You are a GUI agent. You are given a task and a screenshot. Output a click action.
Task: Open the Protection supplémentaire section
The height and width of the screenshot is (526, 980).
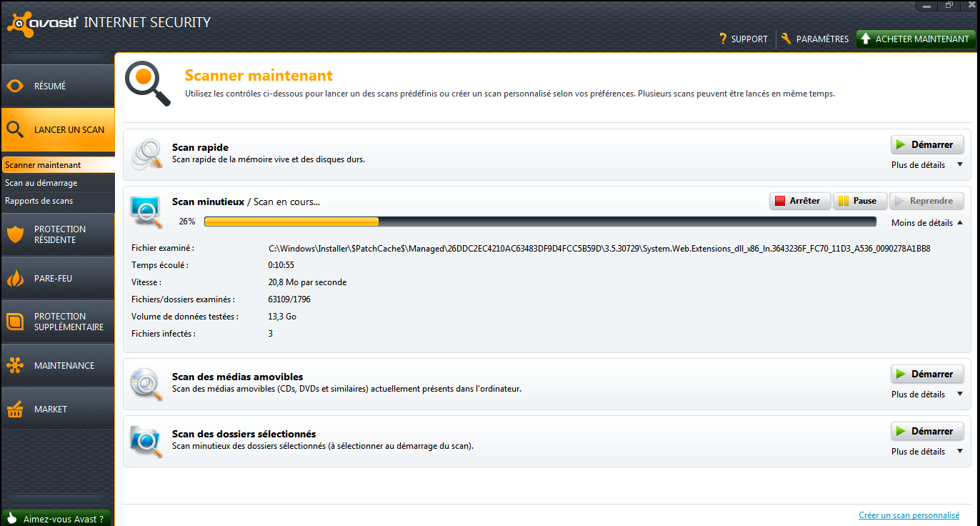(58, 322)
